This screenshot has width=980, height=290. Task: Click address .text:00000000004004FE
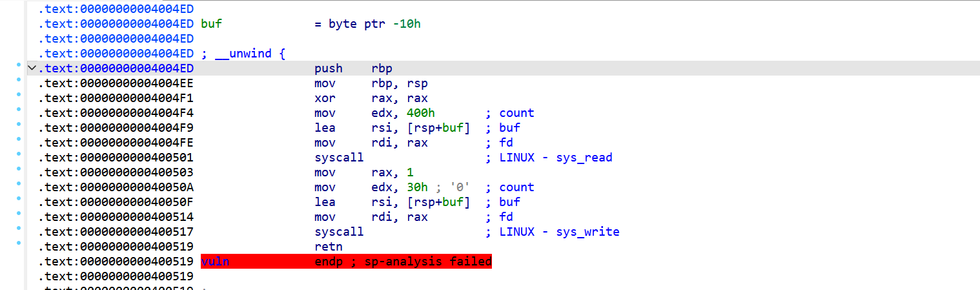(116, 143)
